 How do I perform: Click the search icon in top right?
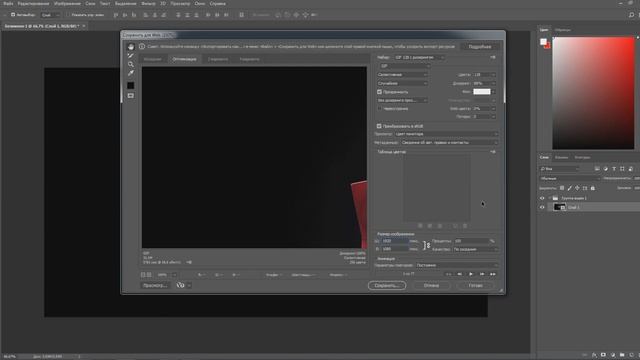coord(631,15)
